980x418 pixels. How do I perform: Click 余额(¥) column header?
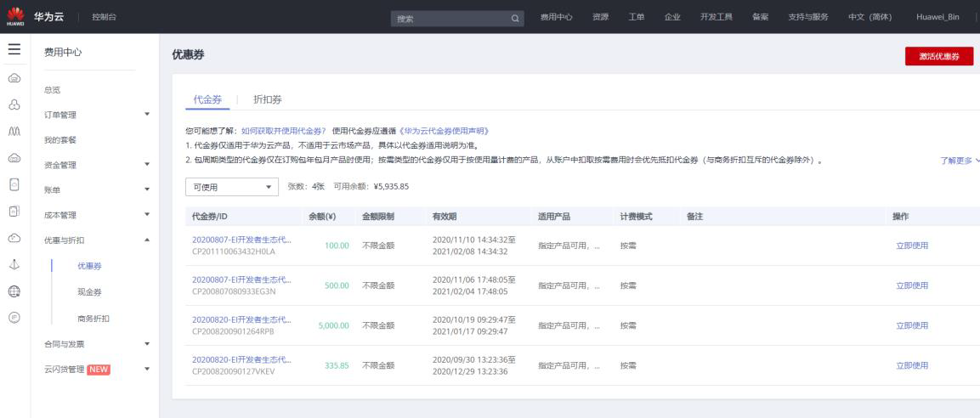click(x=322, y=216)
